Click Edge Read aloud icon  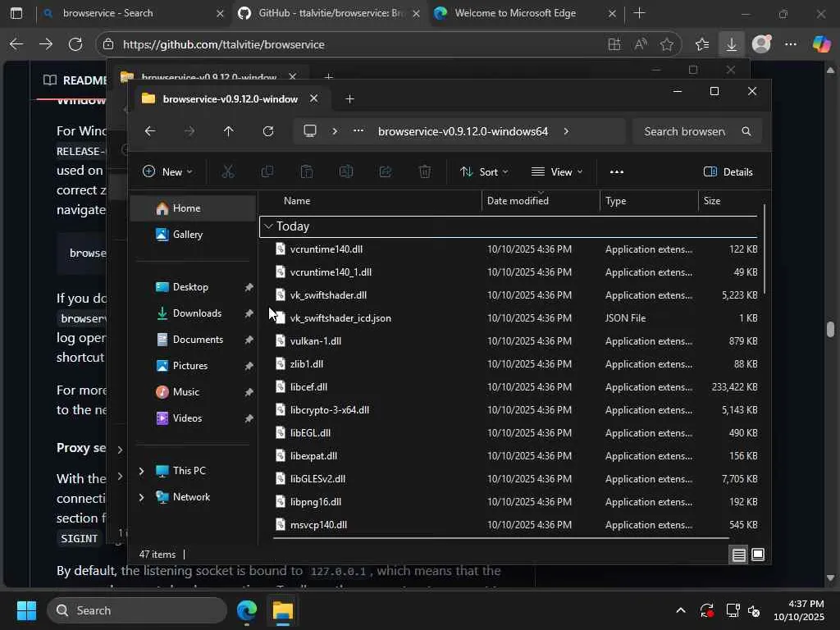(x=640, y=44)
